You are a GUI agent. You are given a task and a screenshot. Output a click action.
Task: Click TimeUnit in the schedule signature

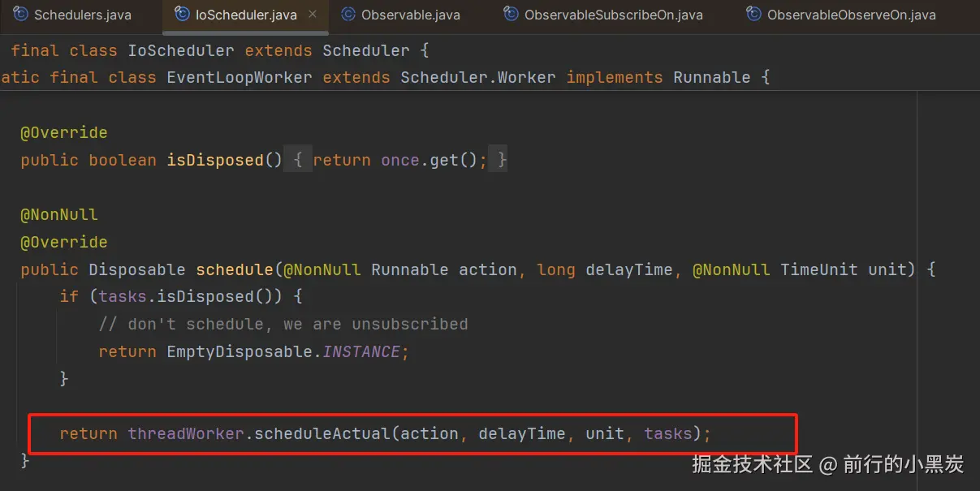click(819, 269)
